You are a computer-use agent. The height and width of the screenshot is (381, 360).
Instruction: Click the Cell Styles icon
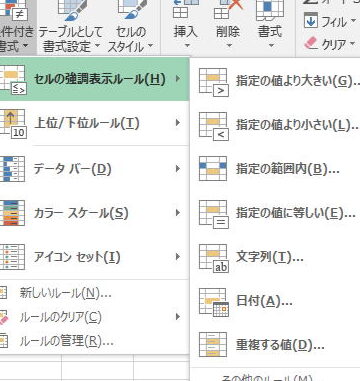(133, 9)
